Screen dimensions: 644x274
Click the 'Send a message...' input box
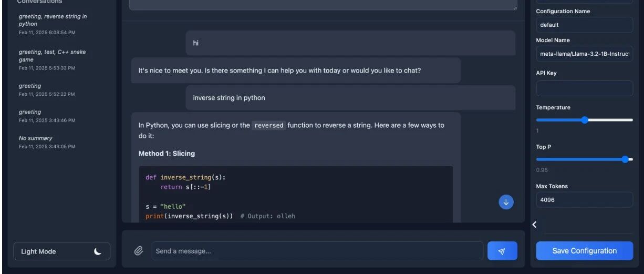coord(317,251)
